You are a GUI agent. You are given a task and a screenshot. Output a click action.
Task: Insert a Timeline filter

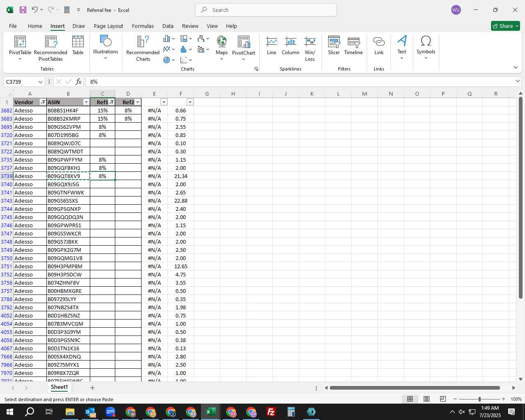[x=354, y=46]
